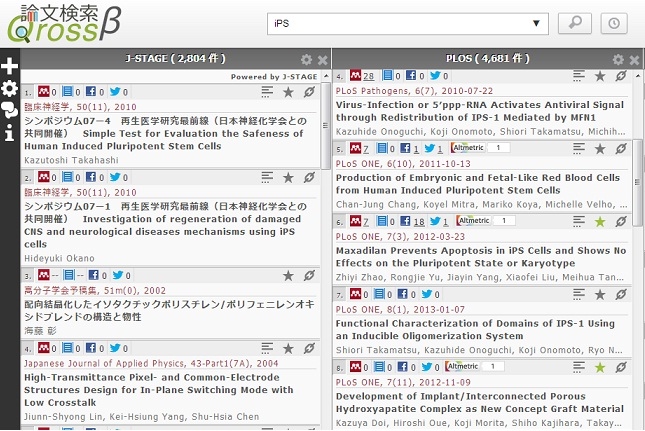Screen dimensions: 645x431
Task: Expand abstract lines icon for Okano article
Action: 267,177
